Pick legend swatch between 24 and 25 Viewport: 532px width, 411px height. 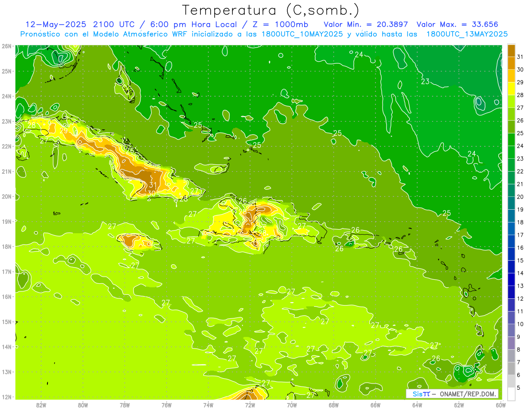click(511, 140)
